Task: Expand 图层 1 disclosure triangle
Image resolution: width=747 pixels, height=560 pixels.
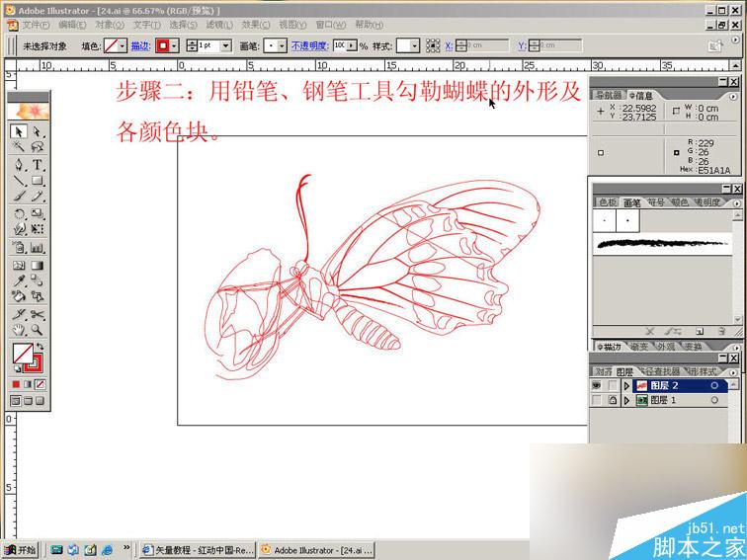Action: pyautogui.click(x=626, y=400)
